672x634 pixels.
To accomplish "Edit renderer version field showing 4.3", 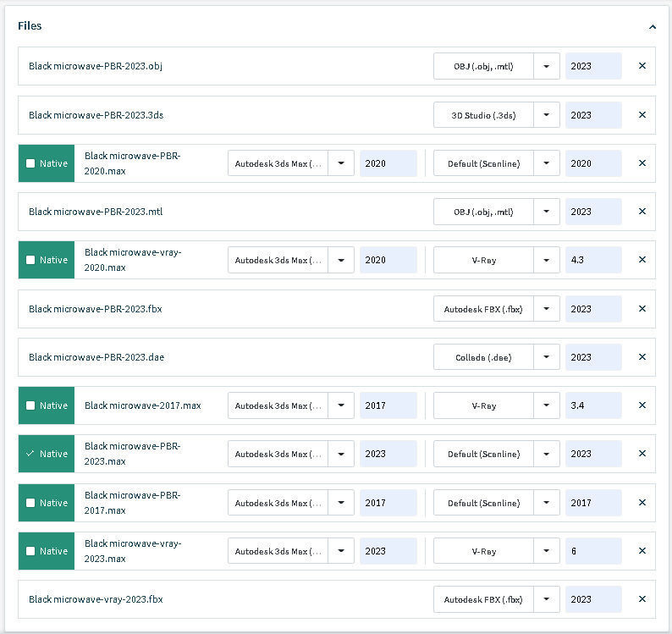I will point(592,260).
